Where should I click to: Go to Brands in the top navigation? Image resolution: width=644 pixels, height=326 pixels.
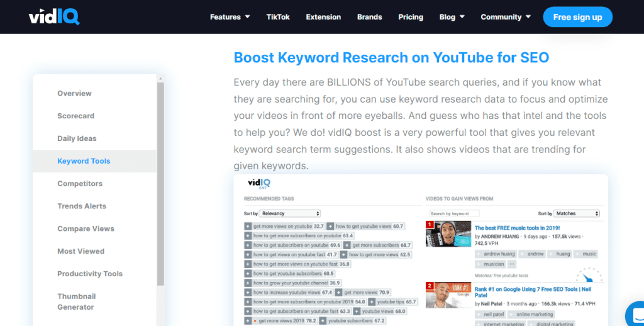370,17
